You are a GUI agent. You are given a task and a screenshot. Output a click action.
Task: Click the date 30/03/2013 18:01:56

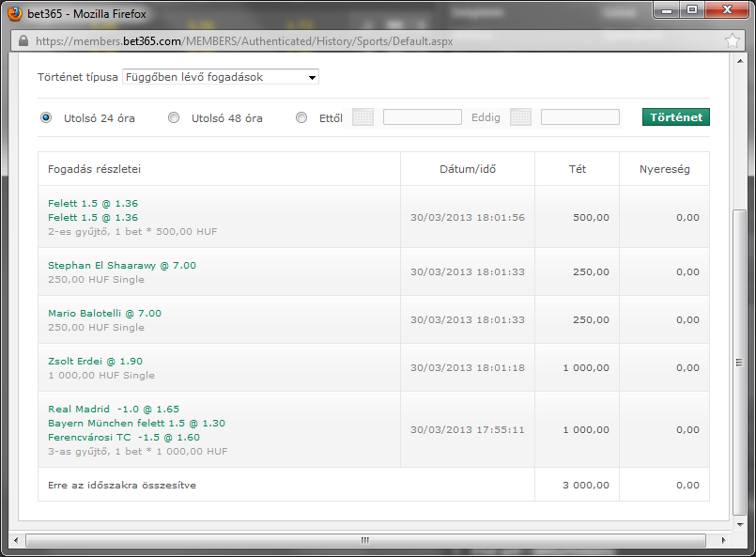coord(467,218)
